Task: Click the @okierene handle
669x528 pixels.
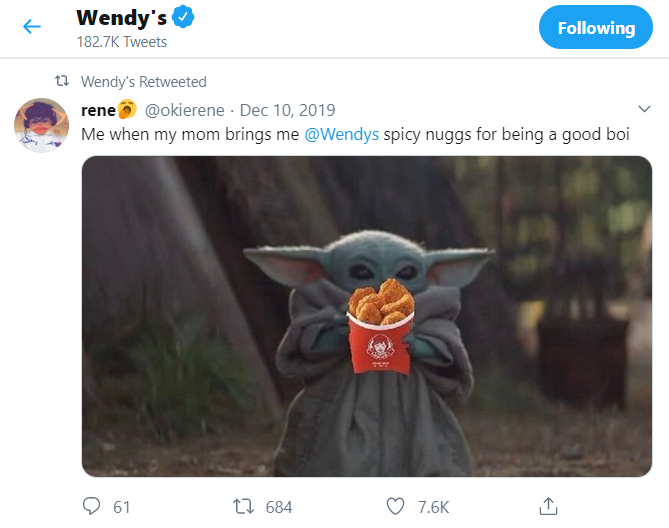Action: 186,110
